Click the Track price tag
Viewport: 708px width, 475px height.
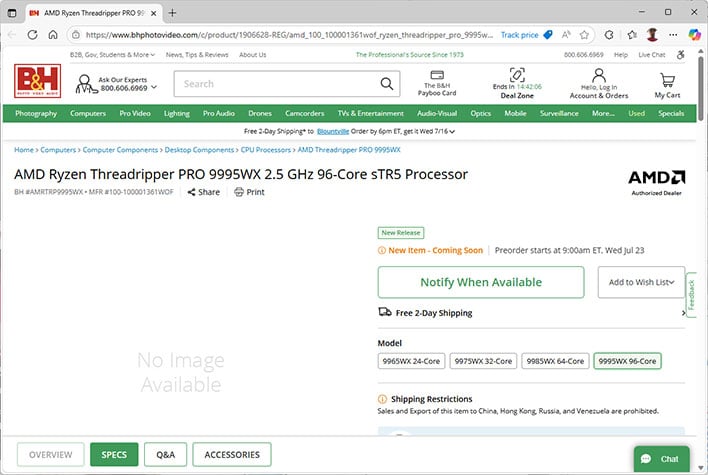[x=526, y=35]
